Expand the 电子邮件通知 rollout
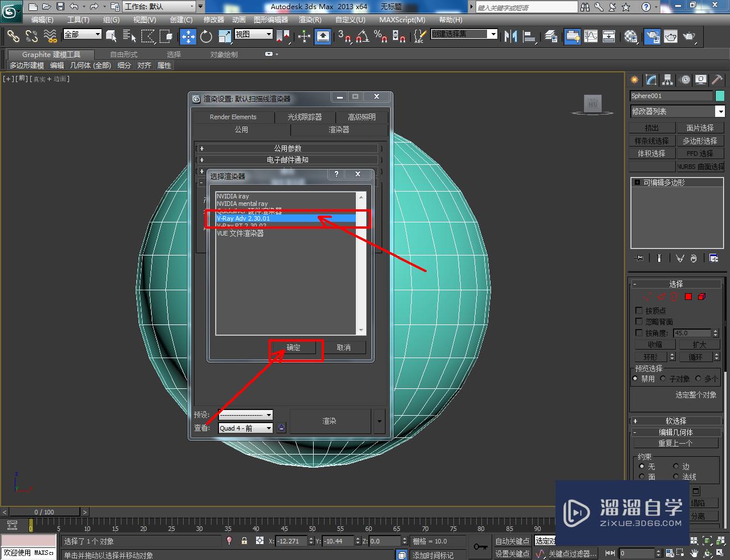 [288, 160]
